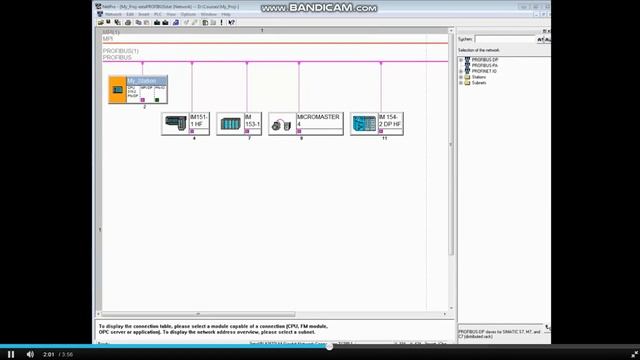Select the My_Station orange CPU icon
The width and height of the screenshot is (640, 360).
click(x=118, y=90)
